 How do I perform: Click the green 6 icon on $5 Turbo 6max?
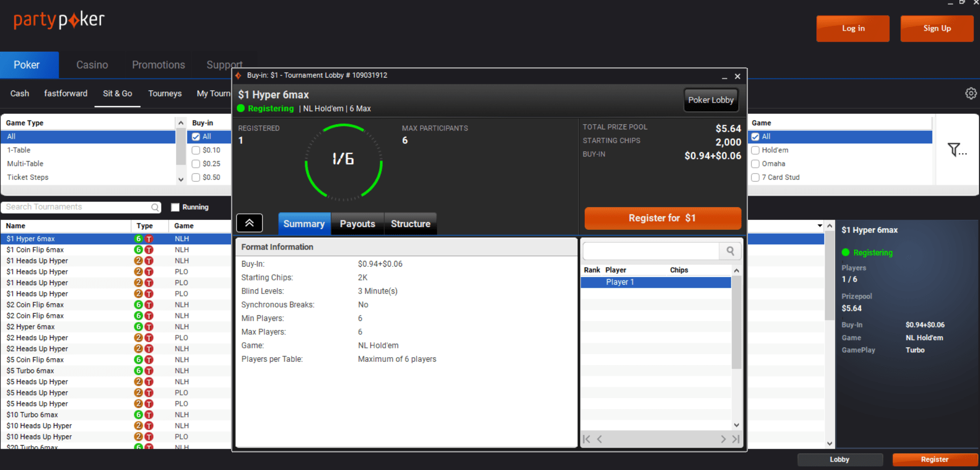pyautogui.click(x=138, y=371)
